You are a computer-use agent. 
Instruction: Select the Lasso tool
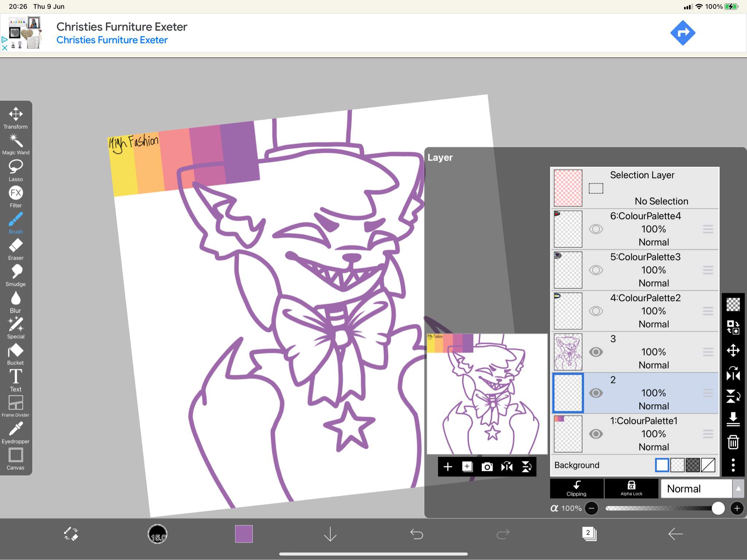pos(16,171)
